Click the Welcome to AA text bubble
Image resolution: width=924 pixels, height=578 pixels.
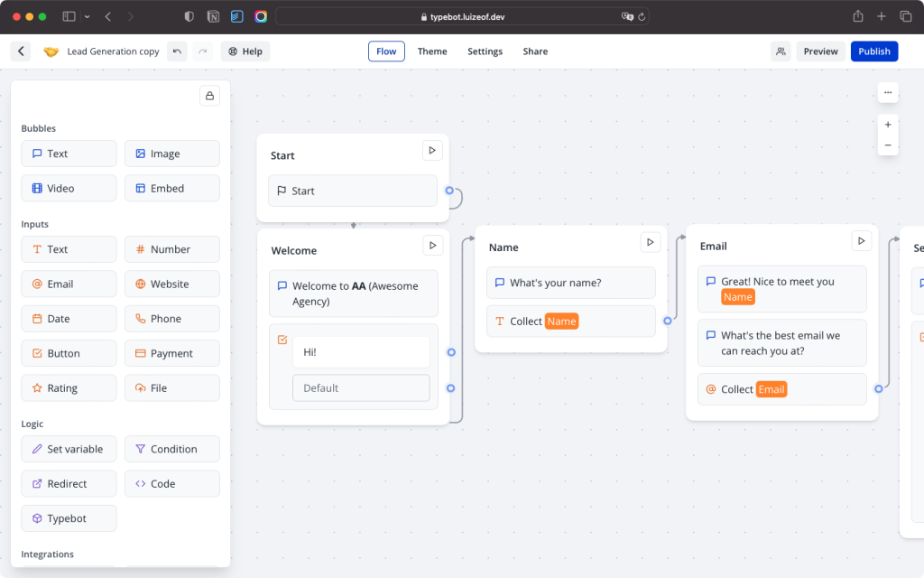point(354,294)
